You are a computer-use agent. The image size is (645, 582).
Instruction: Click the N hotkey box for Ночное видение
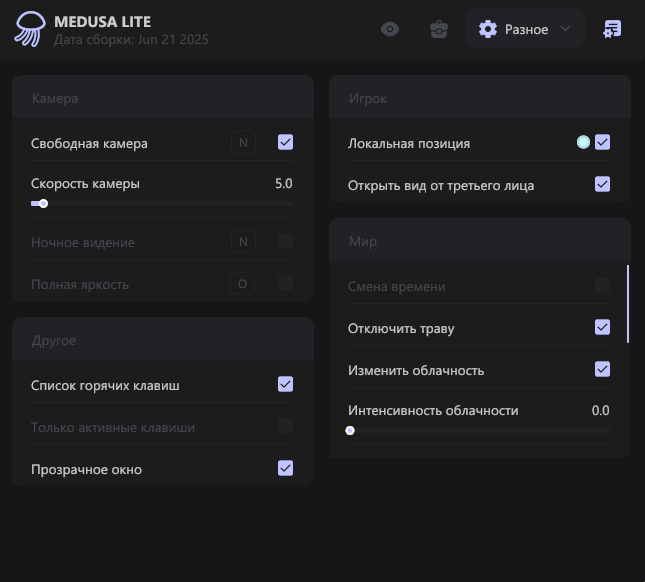tap(243, 241)
